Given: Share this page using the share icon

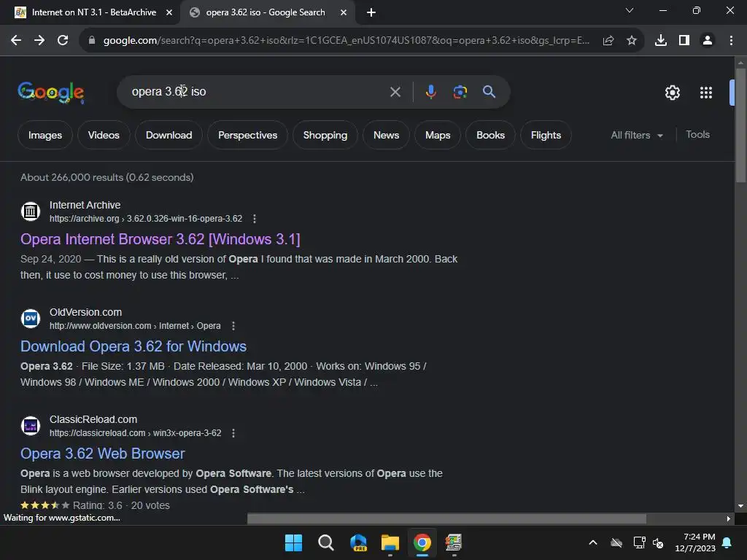Looking at the screenshot, I should point(608,41).
